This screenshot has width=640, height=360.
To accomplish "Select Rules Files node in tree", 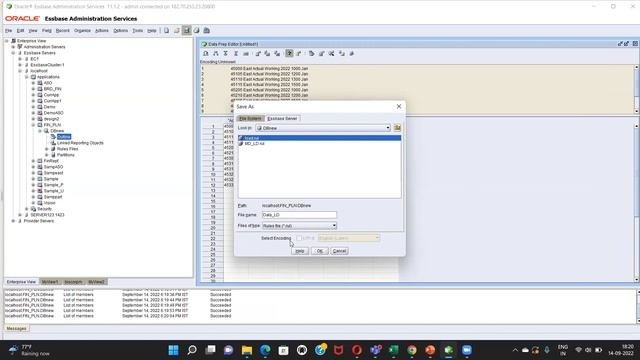I will click(67, 149).
